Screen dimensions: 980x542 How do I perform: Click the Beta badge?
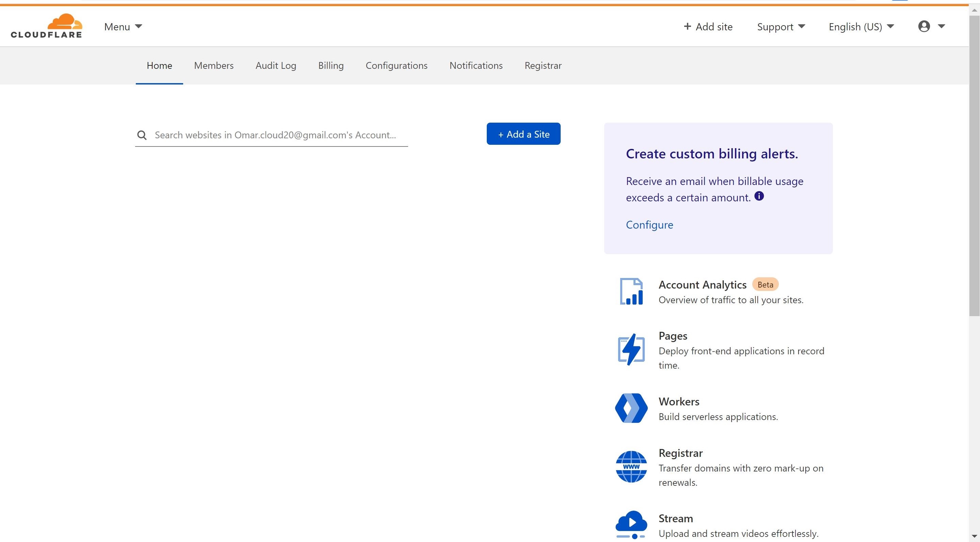click(766, 285)
